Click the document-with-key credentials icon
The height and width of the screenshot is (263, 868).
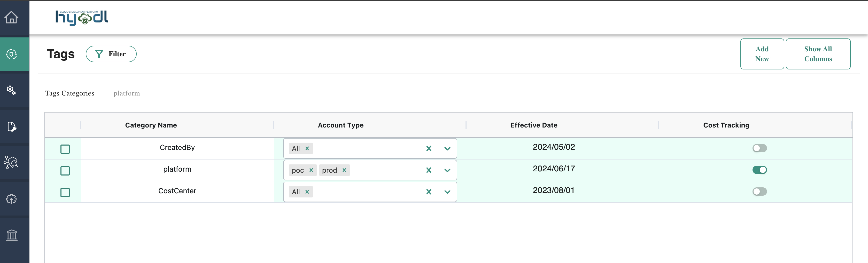(x=11, y=127)
